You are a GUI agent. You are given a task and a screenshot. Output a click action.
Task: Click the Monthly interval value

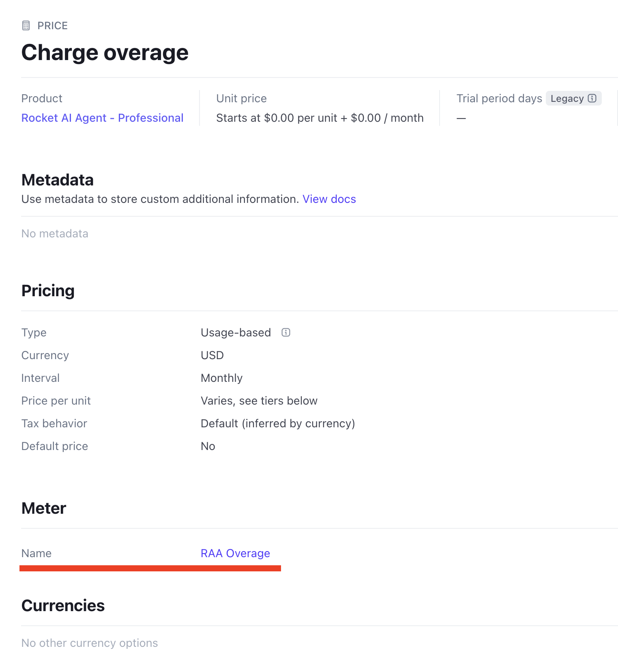click(x=221, y=378)
